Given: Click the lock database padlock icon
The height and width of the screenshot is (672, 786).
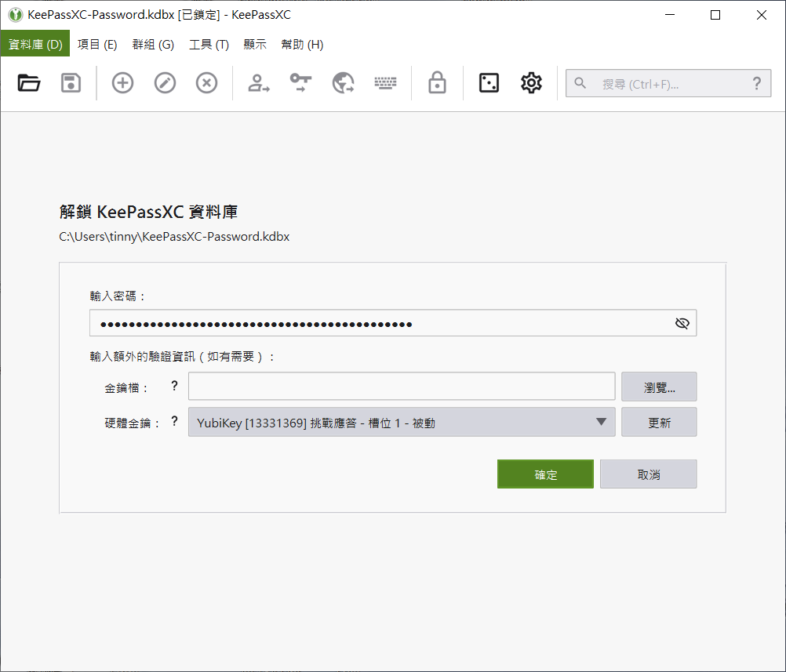Looking at the screenshot, I should tap(437, 82).
